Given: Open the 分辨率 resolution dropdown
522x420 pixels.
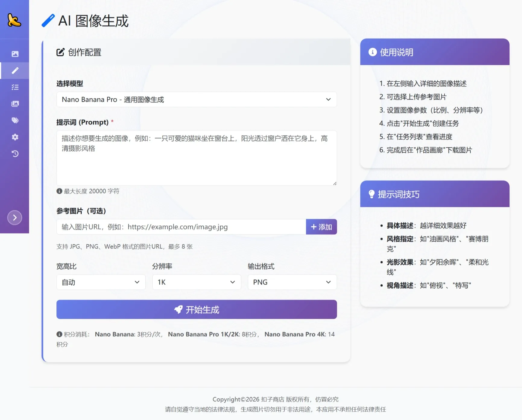Looking at the screenshot, I should tap(196, 282).
